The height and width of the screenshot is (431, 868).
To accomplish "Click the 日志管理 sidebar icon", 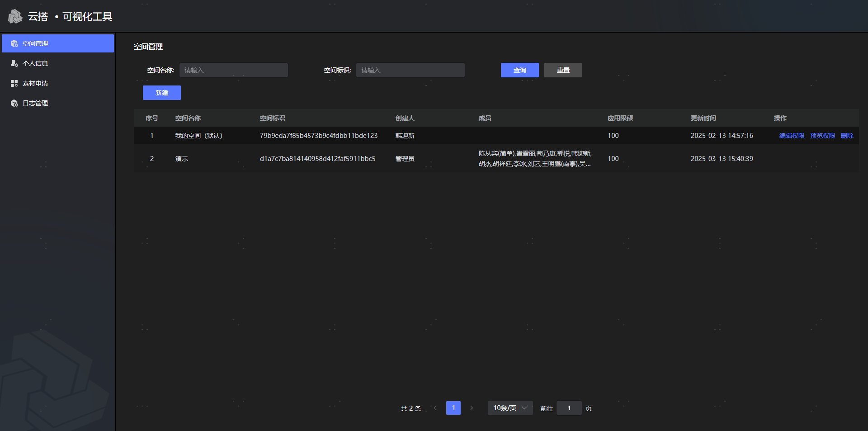I will (14, 103).
